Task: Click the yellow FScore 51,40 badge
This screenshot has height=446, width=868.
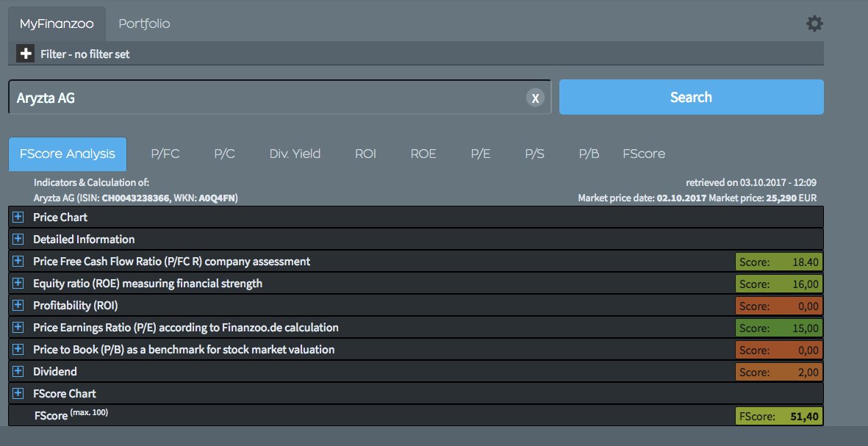Action: pos(778,416)
